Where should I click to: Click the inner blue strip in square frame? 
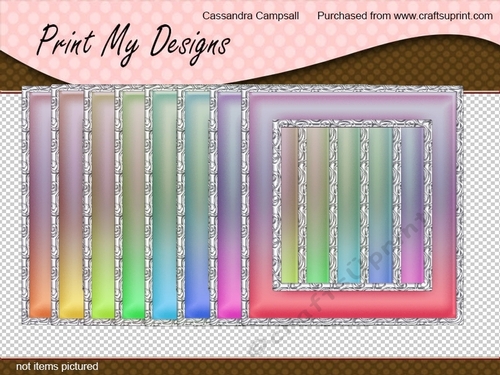(381, 206)
